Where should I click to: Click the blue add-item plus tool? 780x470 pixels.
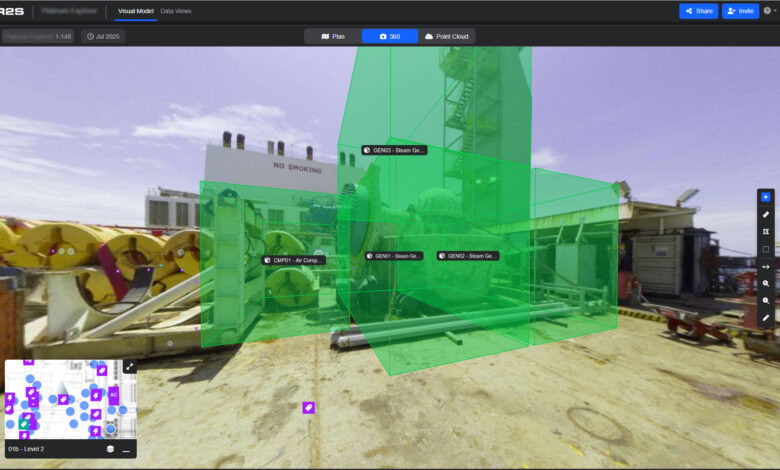tap(766, 197)
